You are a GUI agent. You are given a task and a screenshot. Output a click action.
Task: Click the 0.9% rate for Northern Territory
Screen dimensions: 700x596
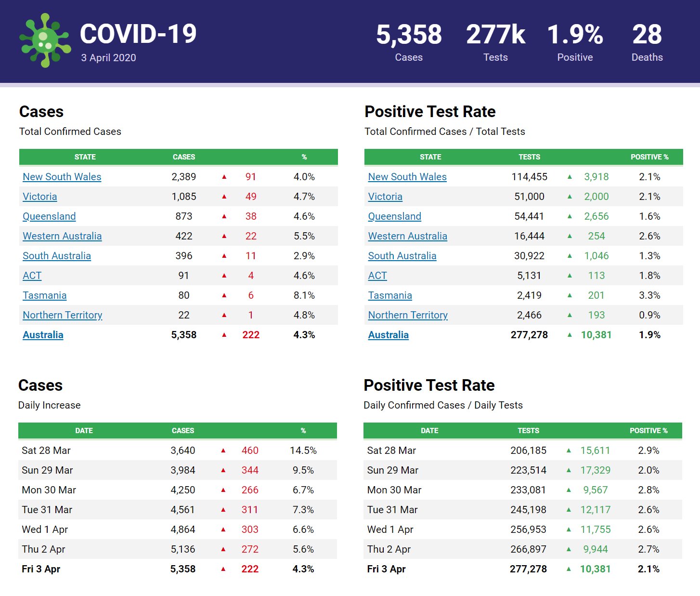click(x=649, y=315)
